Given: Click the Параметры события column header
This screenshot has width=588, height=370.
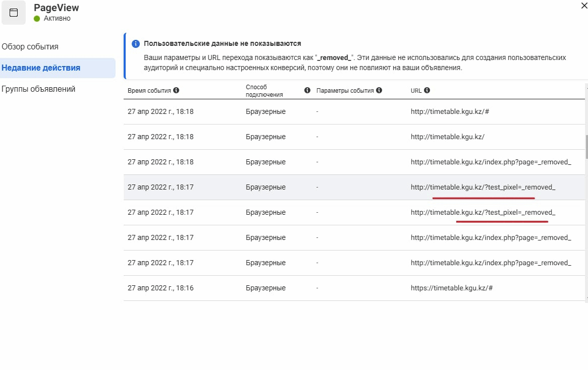Looking at the screenshot, I should [345, 91].
